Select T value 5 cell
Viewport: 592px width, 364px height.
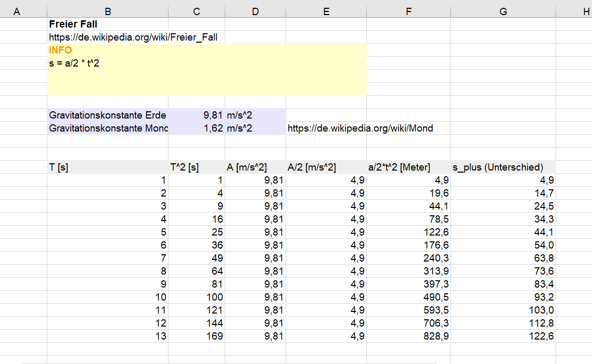(108, 232)
